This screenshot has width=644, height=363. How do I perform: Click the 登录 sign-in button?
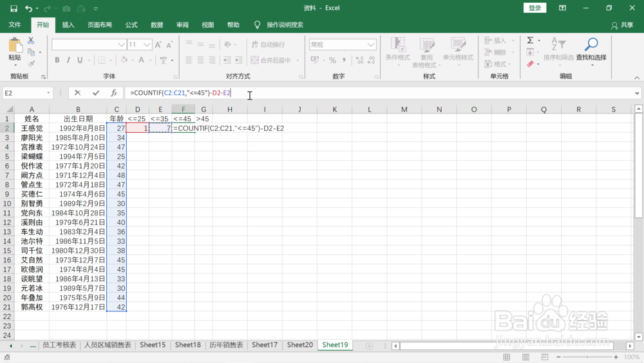pos(535,8)
